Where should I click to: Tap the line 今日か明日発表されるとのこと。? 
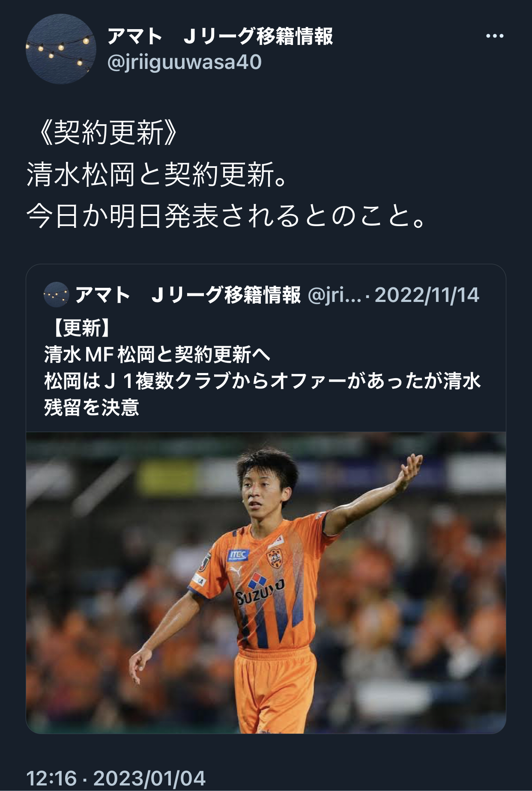click(227, 215)
